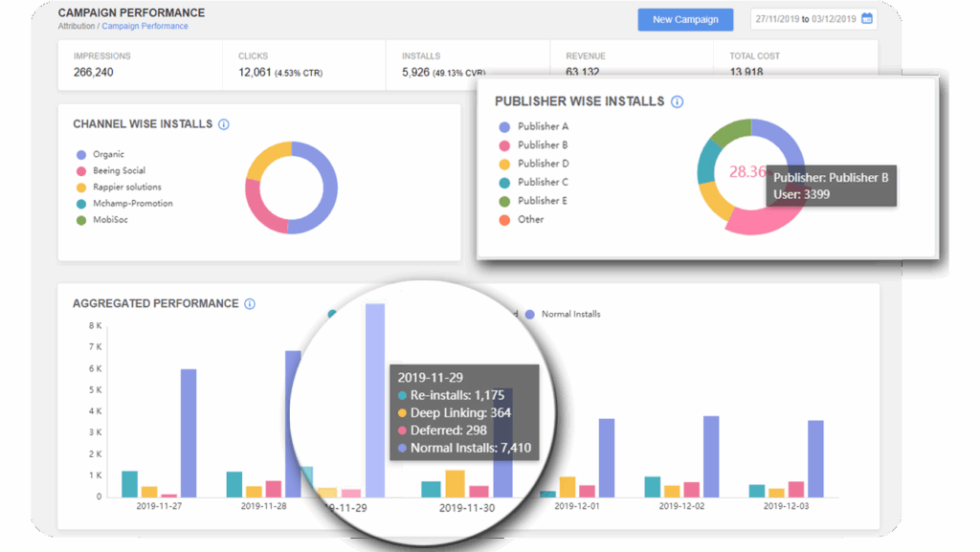Image resolution: width=980 pixels, height=552 pixels.
Task: Toggle the MobiSoc legend entry
Action: point(101,220)
